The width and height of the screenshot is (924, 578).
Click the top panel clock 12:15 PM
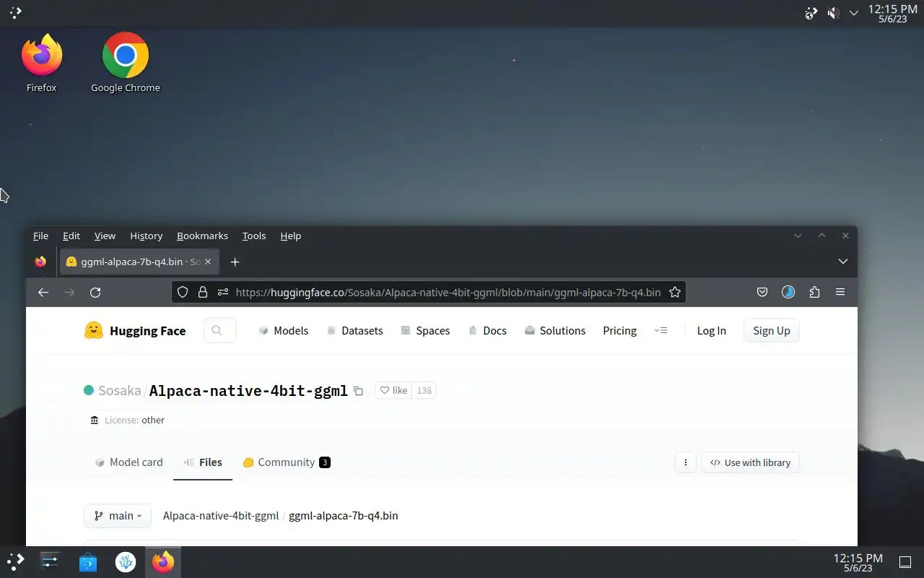pos(892,13)
